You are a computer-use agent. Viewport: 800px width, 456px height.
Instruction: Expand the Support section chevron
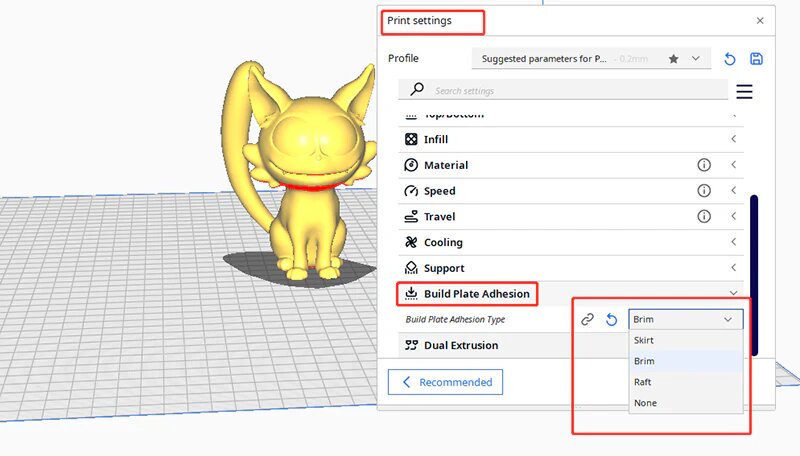(x=733, y=267)
